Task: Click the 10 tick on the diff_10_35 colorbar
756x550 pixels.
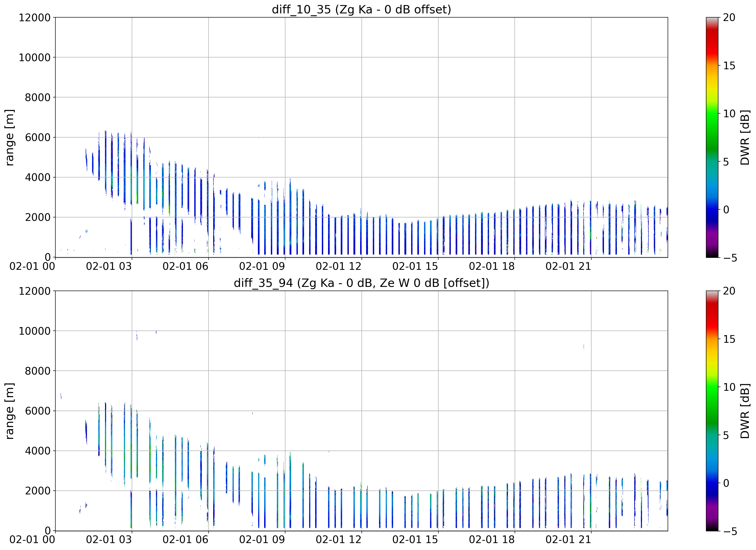Action: click(x=729, y=114)
